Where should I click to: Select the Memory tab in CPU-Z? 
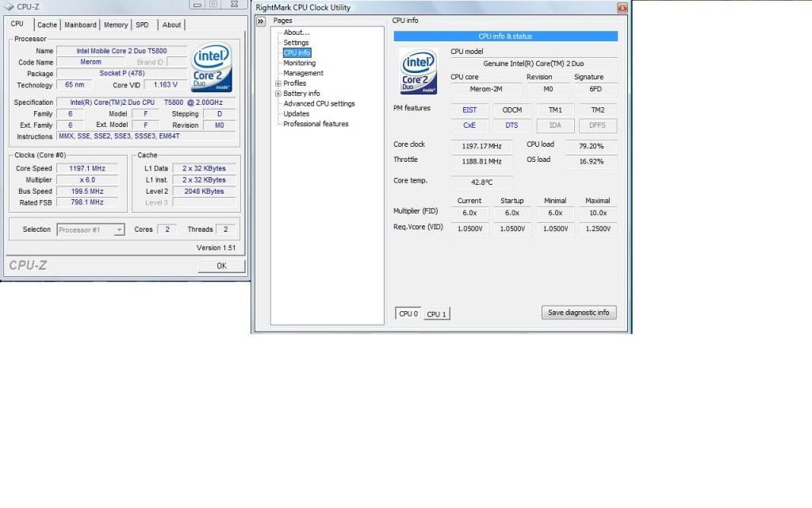(116, 25)
